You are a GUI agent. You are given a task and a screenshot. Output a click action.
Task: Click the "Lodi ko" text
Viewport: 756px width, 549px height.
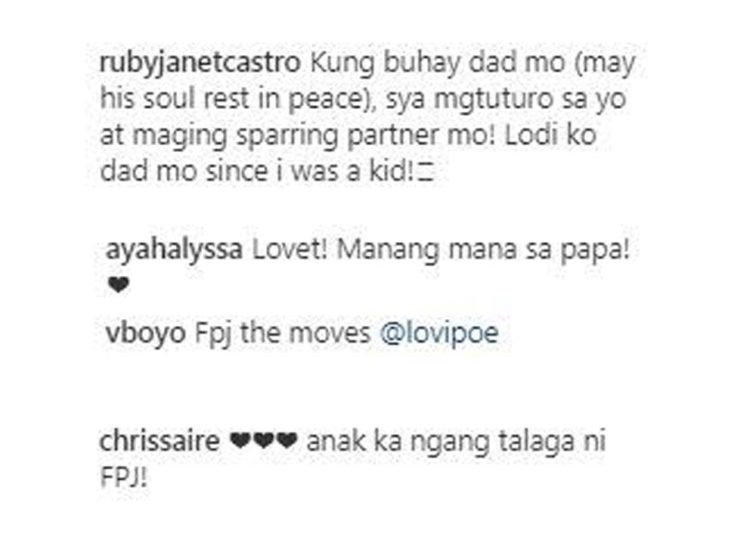(x=551, y=135)
